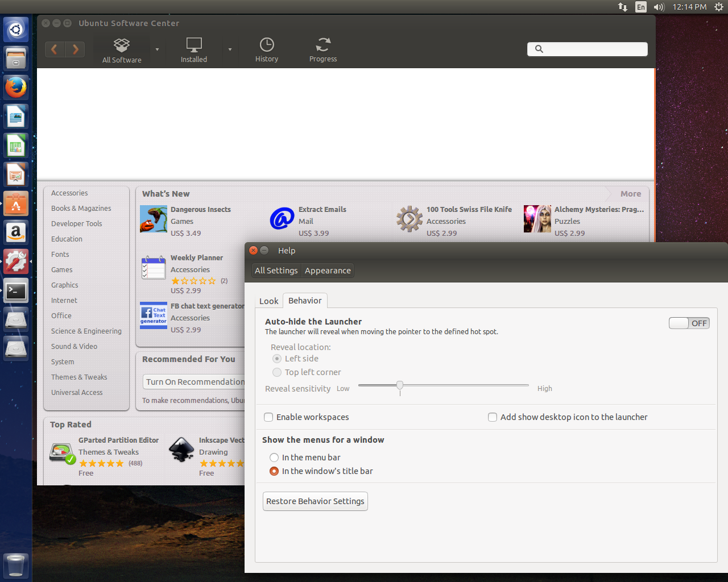Open the sound volume indicator
Image resolution: width=728 pixels, height=582 pixels.
click(x=659, y=7)
